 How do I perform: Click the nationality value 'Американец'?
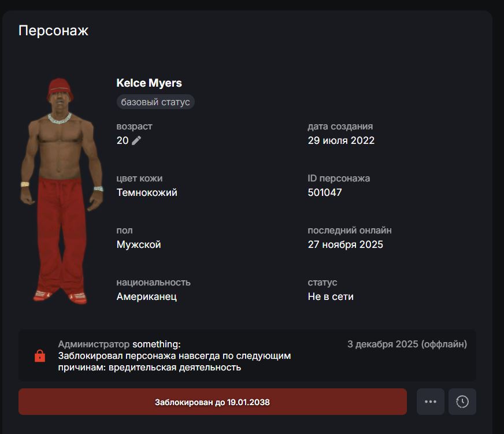(x=147, y=296)
